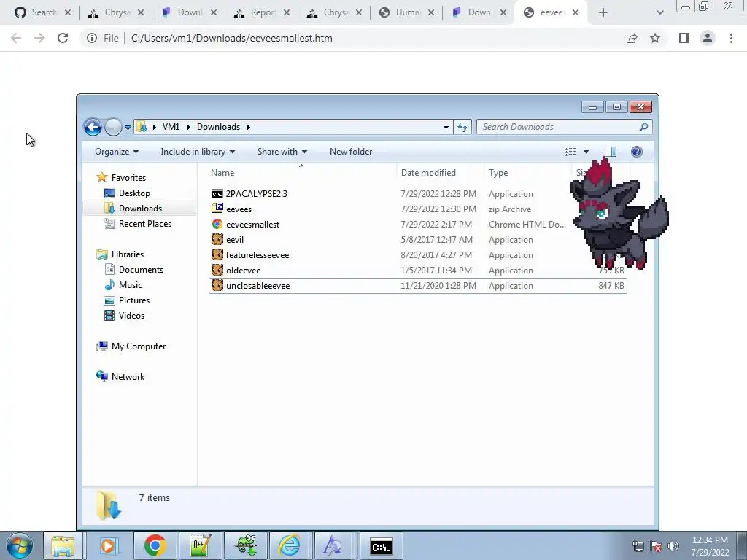Open Chrome profile icon
Viewport: 747px width, 560px height.
pos(708,38)
